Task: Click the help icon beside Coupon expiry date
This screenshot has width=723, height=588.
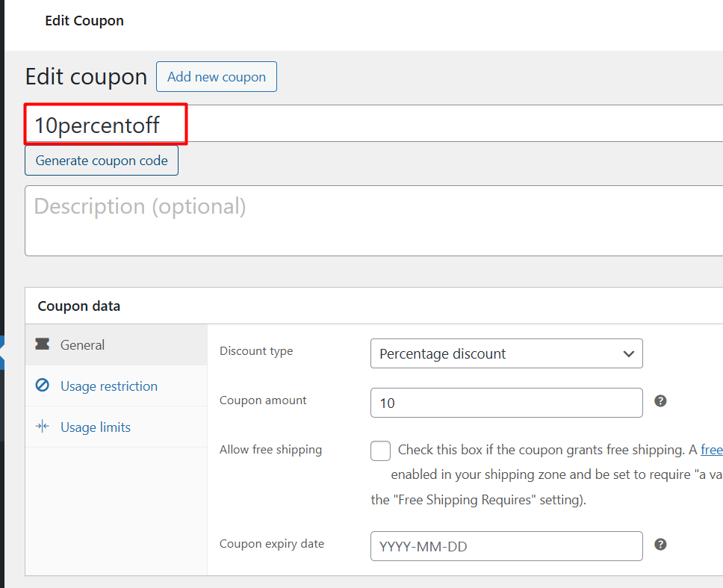Action: pos(660,545)
